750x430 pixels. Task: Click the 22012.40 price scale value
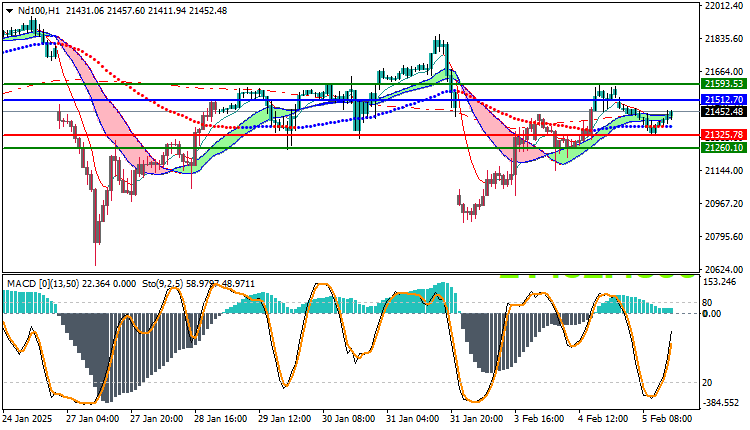pos(724,6)
